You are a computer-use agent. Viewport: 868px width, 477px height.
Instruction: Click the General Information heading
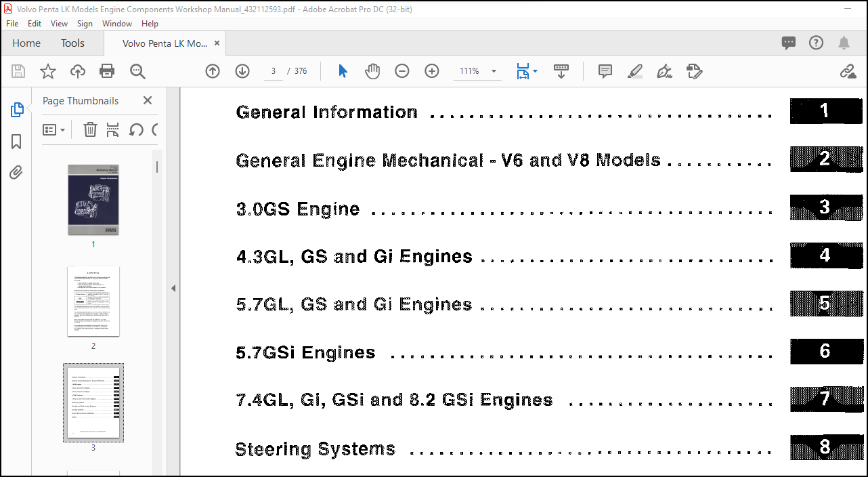[x=326, y=112]
